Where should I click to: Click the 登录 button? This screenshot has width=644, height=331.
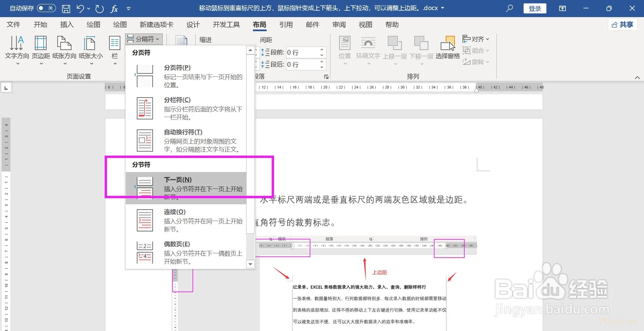click(535, 8)
